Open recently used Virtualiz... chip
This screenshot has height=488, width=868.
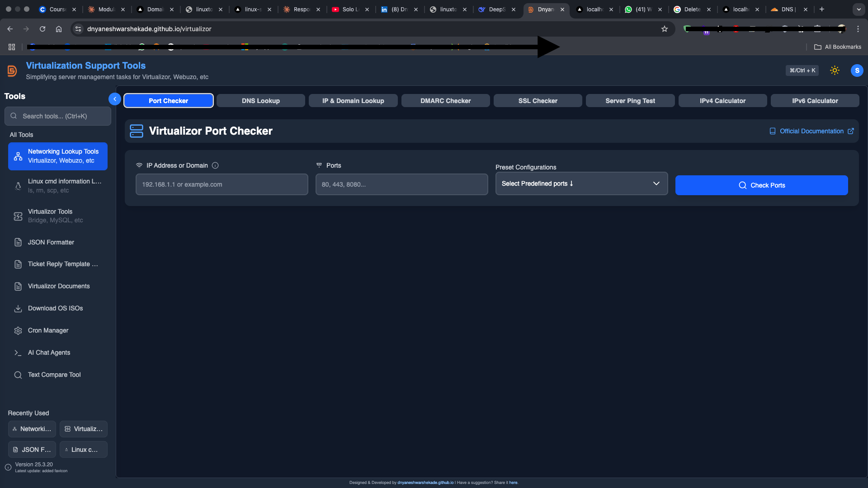[x=84, y=429]
